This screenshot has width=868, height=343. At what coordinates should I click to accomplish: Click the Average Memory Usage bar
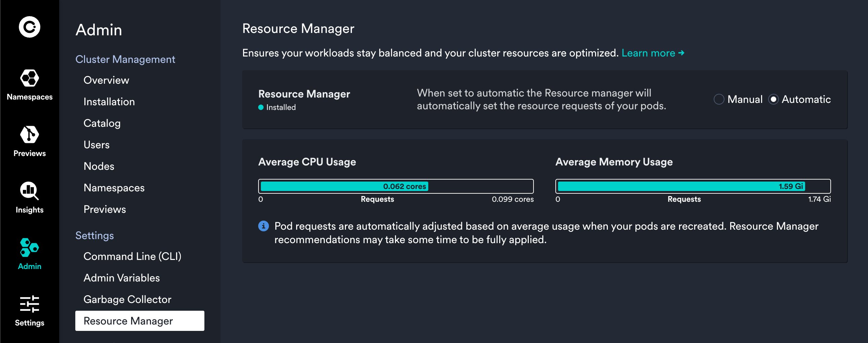[x=693, y=186]
